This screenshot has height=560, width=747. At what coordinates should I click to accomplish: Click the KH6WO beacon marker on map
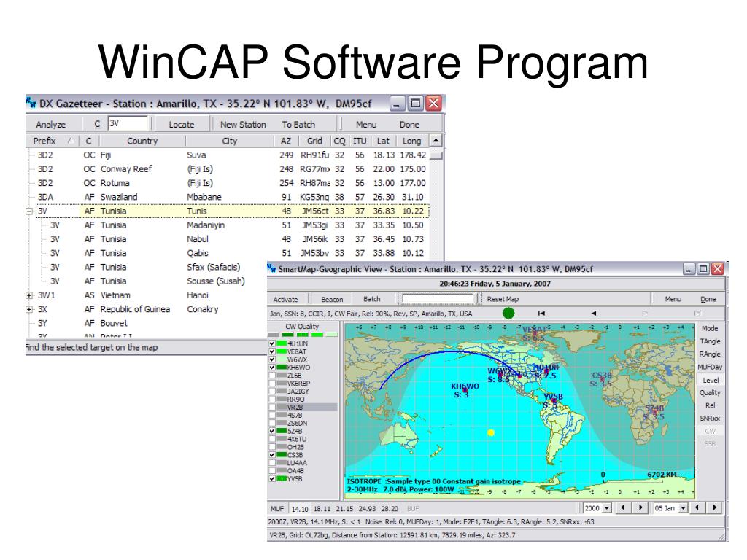coord(465,391)
